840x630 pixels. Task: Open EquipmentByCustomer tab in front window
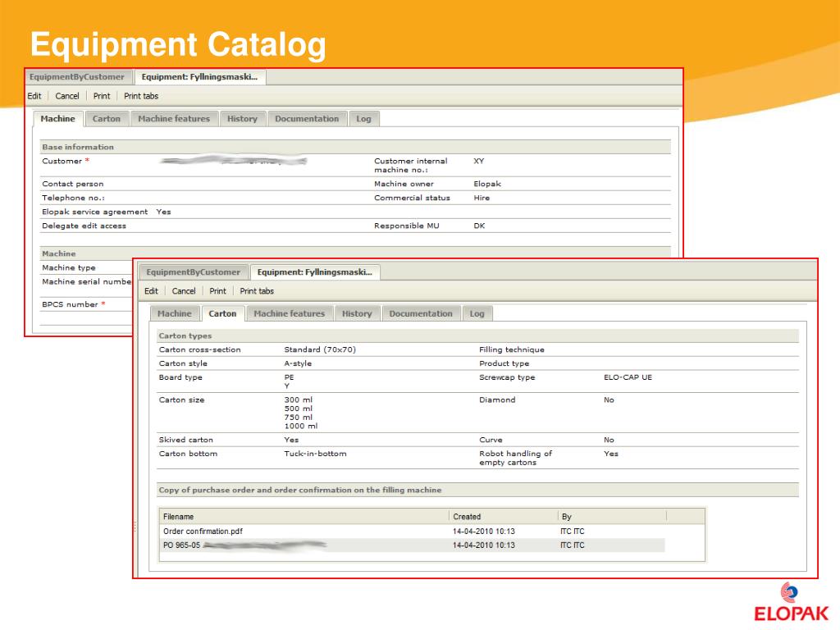pos(194,272)
